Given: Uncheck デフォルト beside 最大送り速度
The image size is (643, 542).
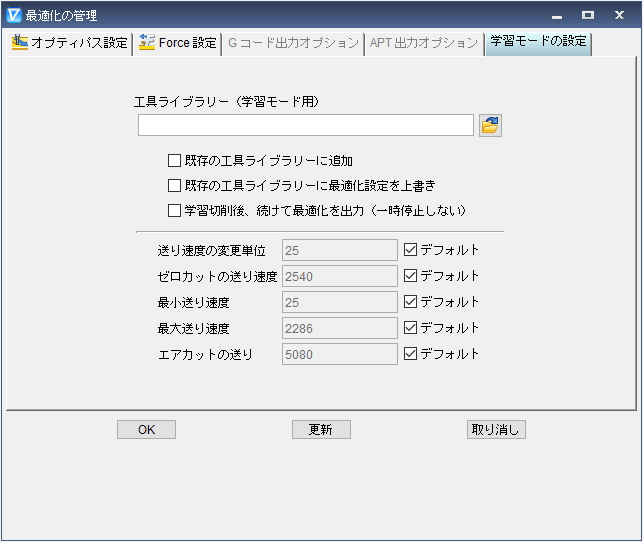Looking at the screenshot, I should point(410,328).
